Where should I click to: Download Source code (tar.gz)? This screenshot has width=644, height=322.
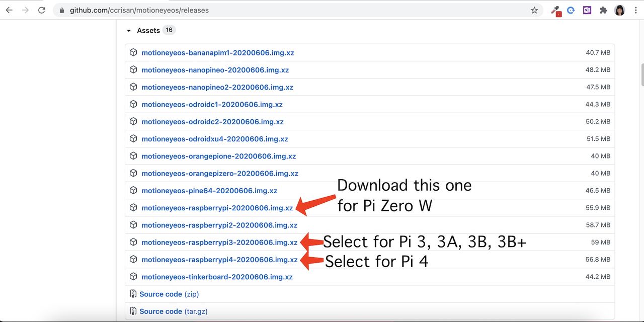pyautogui.click(x=174, y=311)
